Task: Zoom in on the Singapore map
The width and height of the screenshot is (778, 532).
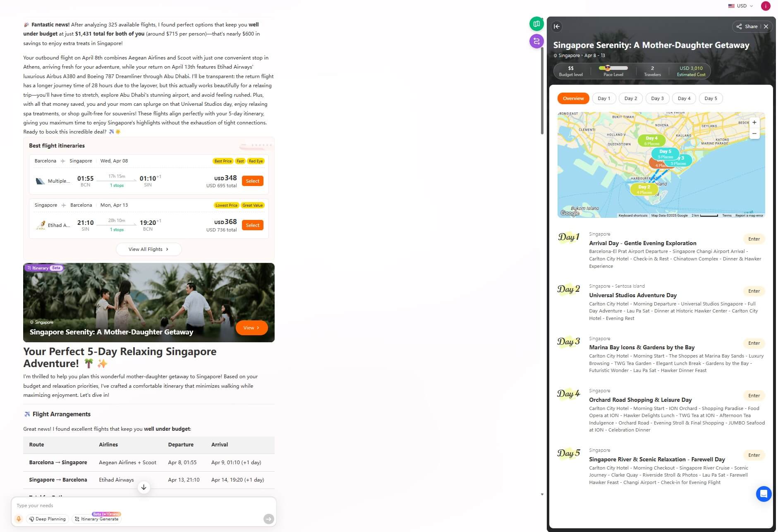Action: pos(754,122)
